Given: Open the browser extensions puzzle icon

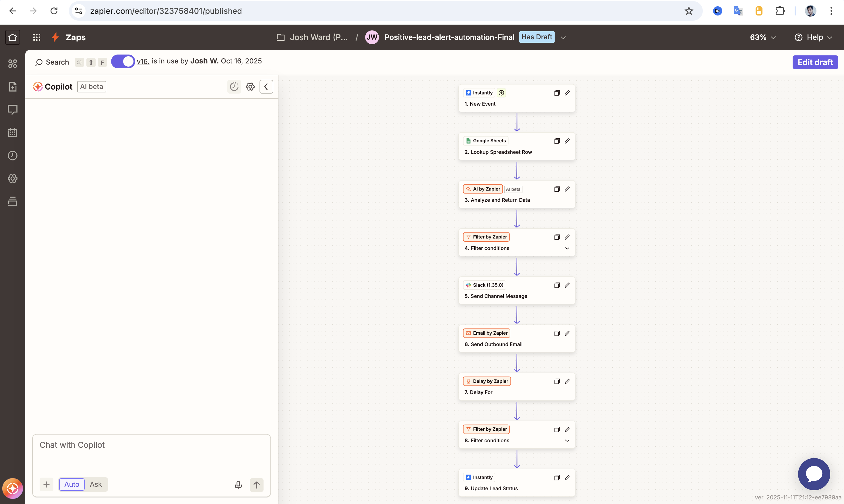Looking at the screenshot, I should click(780, 11).
